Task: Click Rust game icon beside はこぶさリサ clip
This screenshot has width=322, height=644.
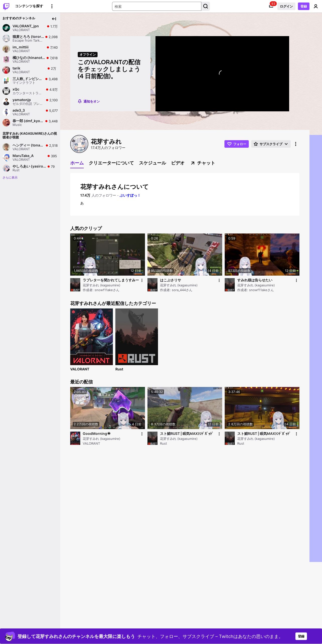Action: coord(152,285)
